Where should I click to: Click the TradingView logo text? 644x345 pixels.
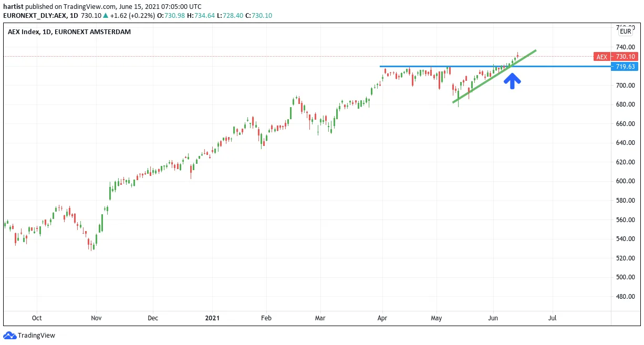[36, 336]
